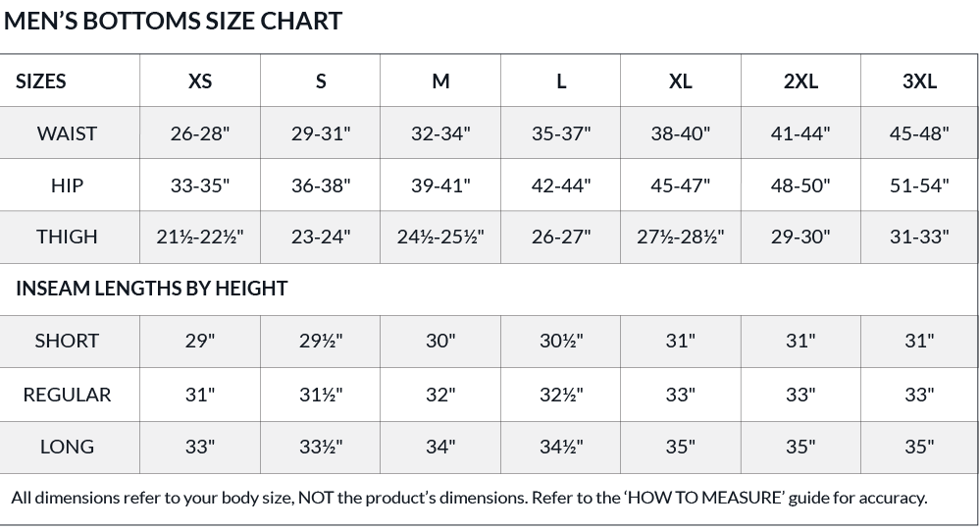Select the 45-48" waist cell for 3XL
Screen dimensions: 980x530
pos(919,133)
